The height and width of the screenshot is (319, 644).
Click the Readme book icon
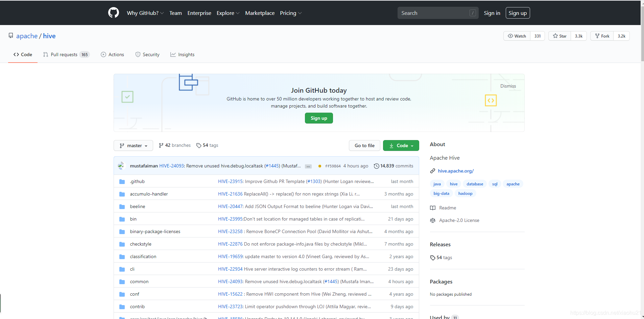tap(433, 208)
